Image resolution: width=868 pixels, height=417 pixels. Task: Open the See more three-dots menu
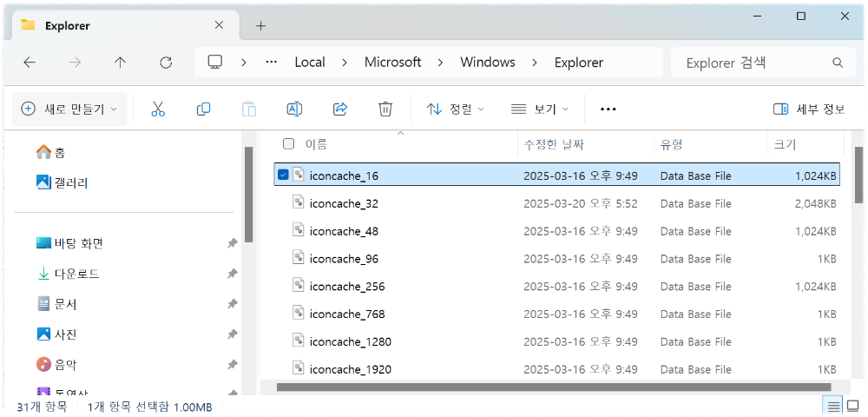pos(608,109)
